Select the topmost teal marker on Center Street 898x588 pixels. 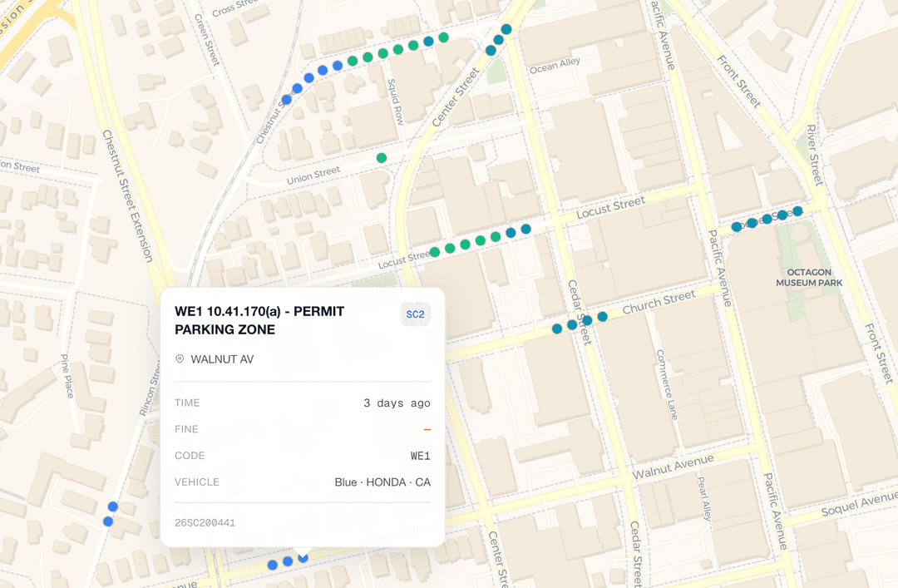(x=506, y=29)
